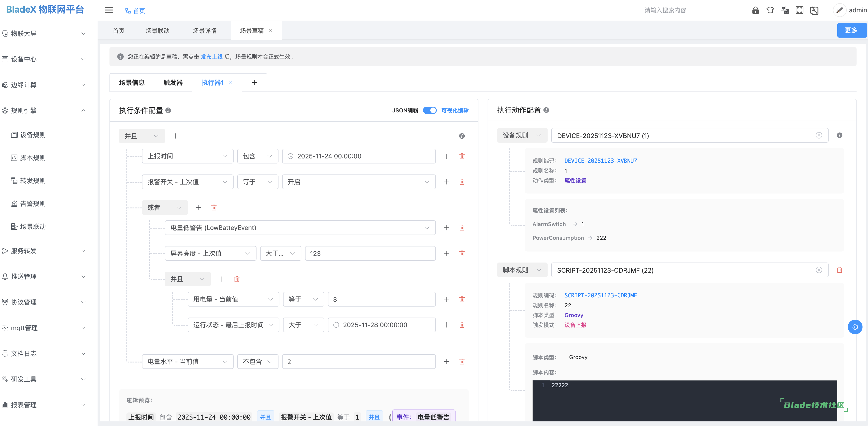868x426 pixels.
Task: Toggle JSON/visual editing switch
Action: 430,110
